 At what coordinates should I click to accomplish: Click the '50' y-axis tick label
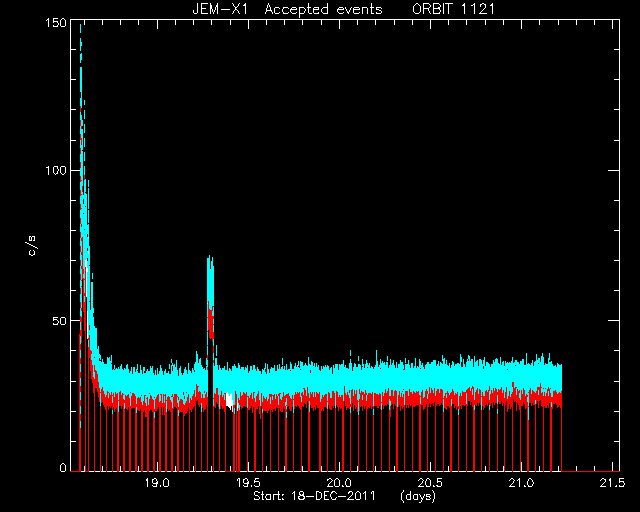tap(59, 321)
